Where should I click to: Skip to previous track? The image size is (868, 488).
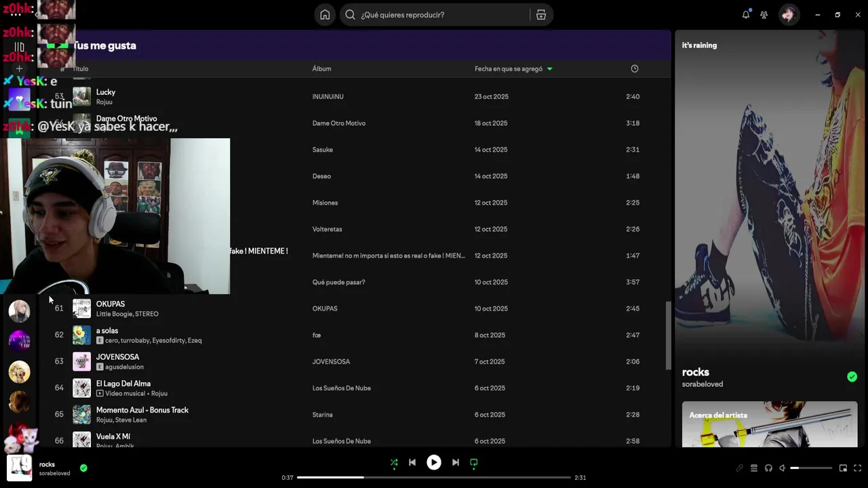(x=412, y=463)
